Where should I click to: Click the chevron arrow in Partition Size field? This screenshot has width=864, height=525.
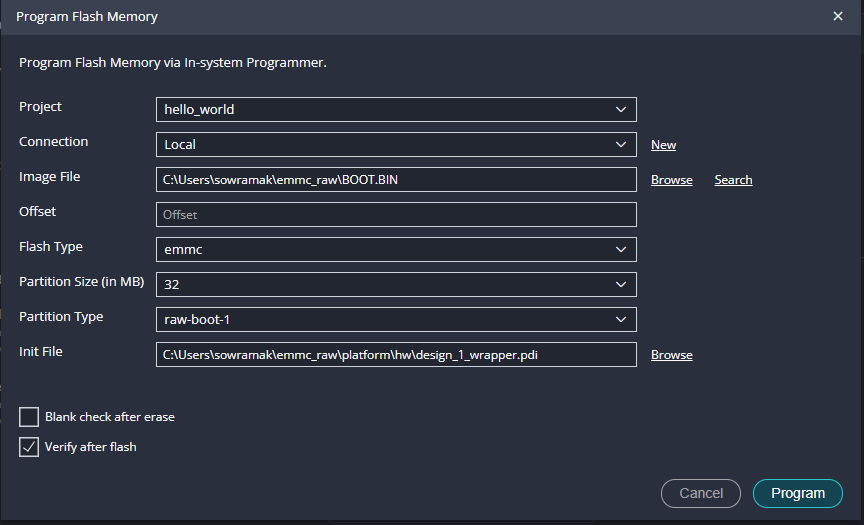point(621,284)
